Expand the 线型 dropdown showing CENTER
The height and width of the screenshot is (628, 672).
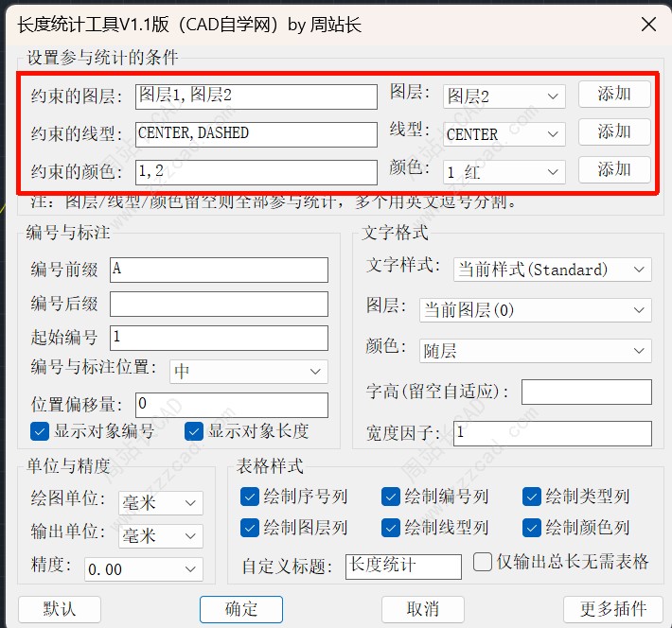pyautogui.click(x=504, y=134)
